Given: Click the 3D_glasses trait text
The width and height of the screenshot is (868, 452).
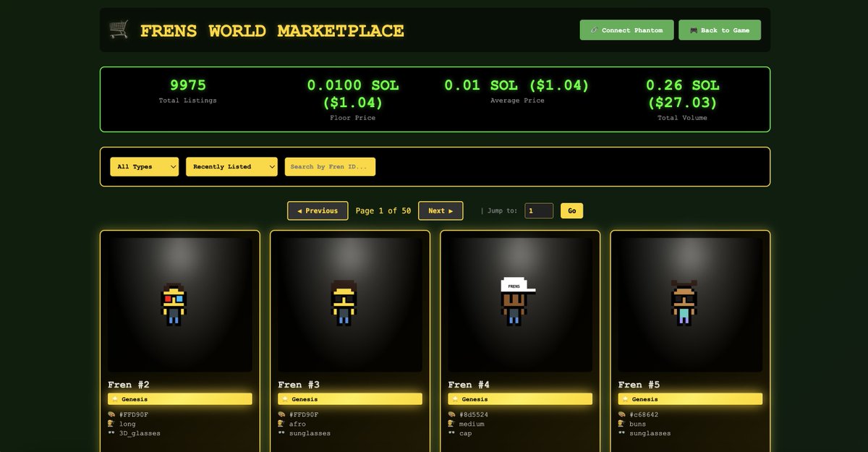Looking at the screenshot, I should 140,433.
